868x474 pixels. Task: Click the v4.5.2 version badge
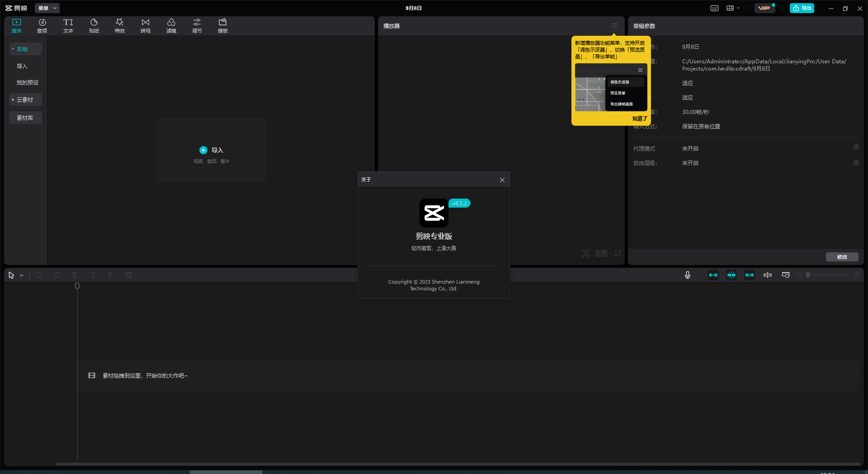pos(459,203)
